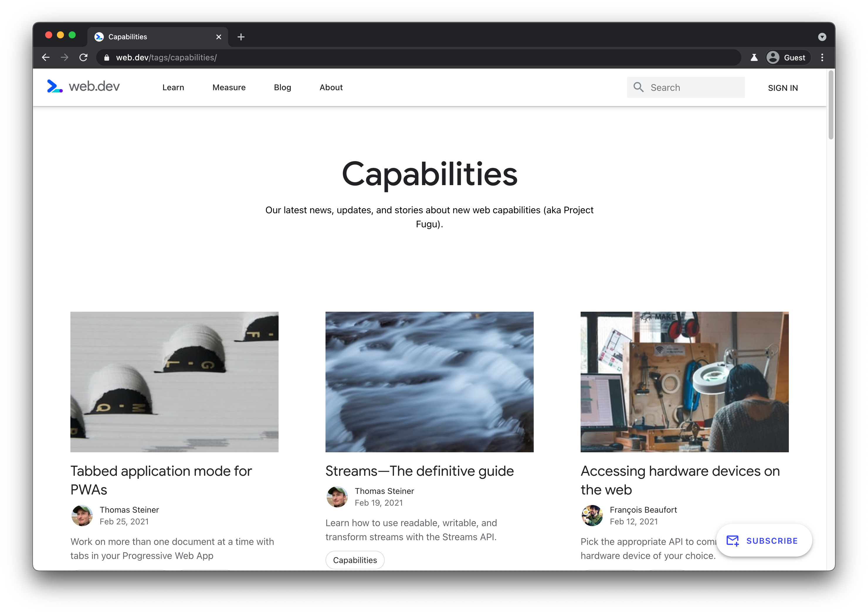Click the SIGN IN button
The image size is (868, 614).
784,87
